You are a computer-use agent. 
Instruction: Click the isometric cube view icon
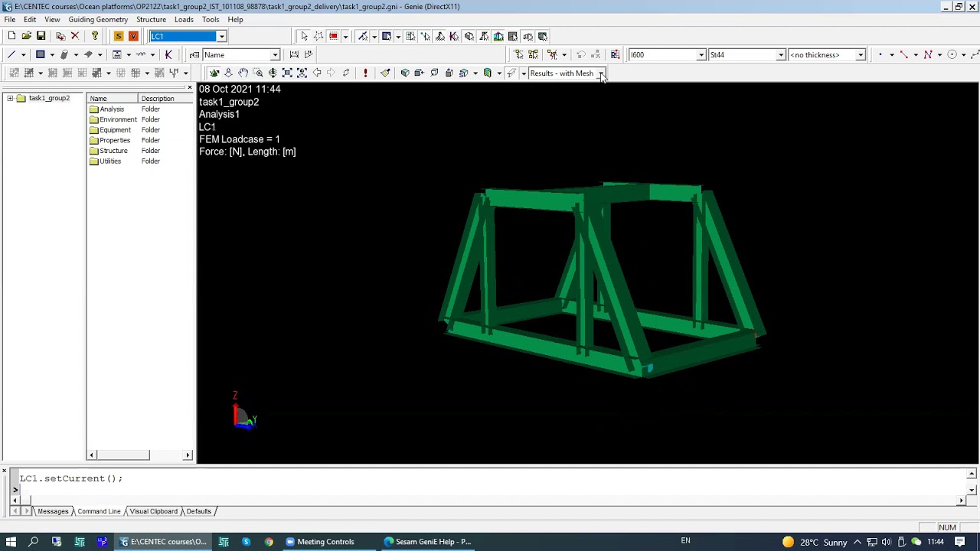[x=405, y=73]
